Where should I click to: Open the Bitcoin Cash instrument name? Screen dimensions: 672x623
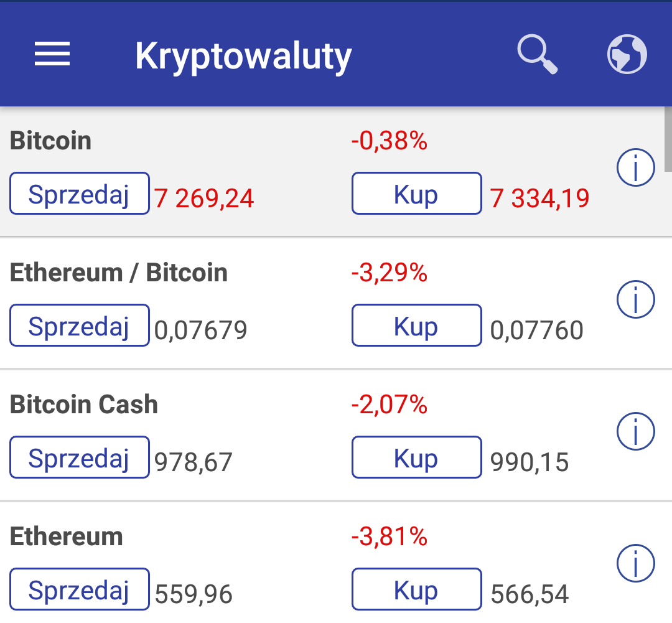(x=84, y=405)
